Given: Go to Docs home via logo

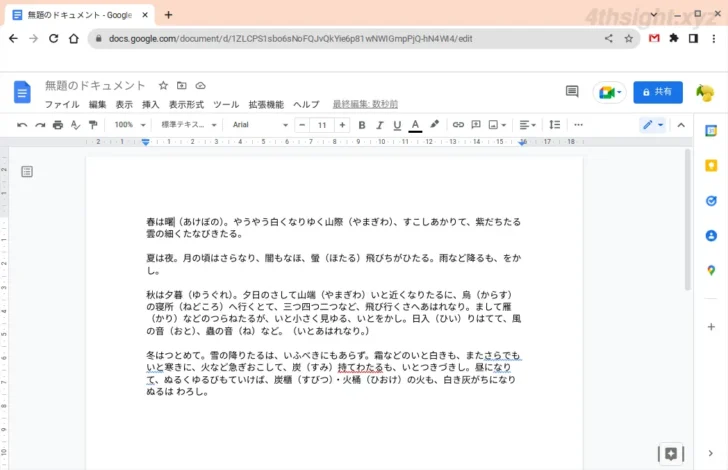Looking at the screenshot, I should (22, 92).
